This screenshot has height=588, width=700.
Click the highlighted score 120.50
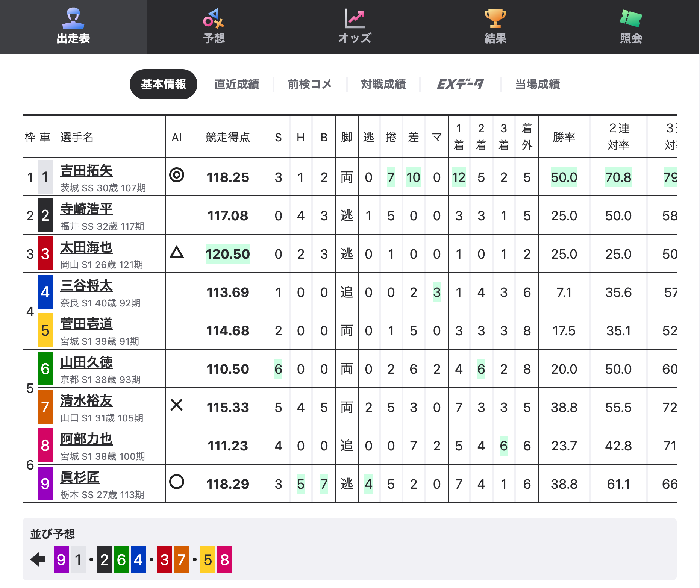pos(228,254)
